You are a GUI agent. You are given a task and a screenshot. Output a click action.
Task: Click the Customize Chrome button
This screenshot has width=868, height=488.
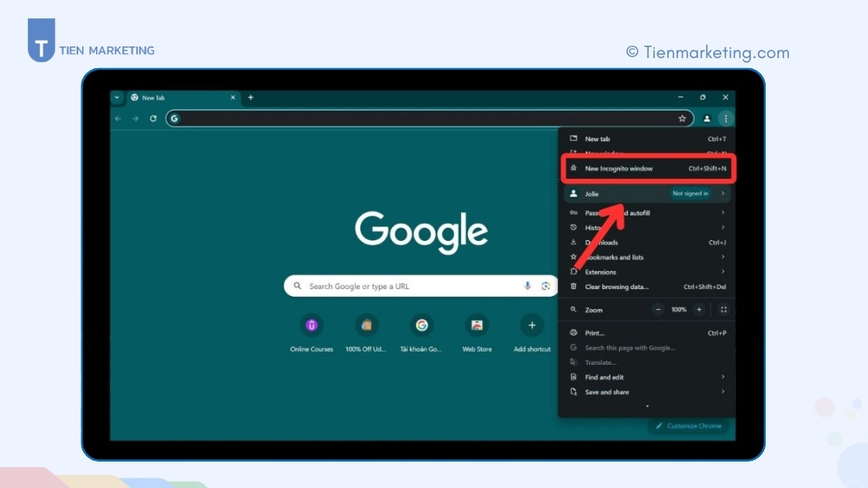pyautogui.click(x=688, y=426)
